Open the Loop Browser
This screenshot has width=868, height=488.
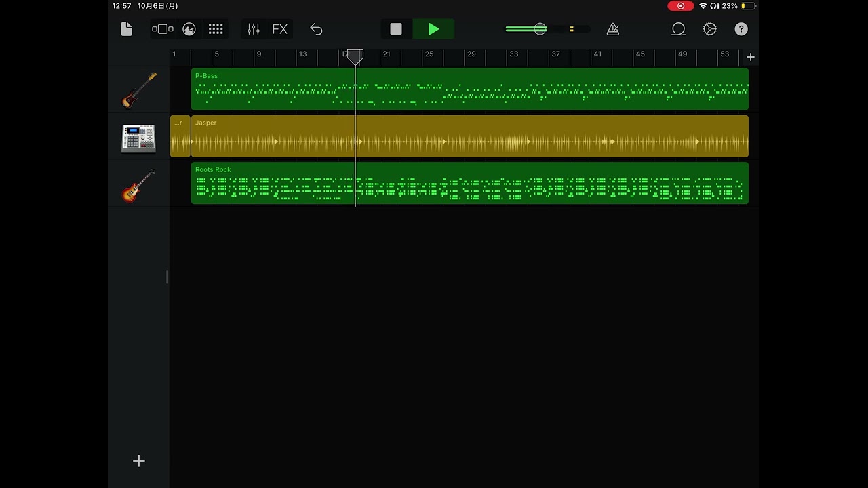(x=678, y=29)
